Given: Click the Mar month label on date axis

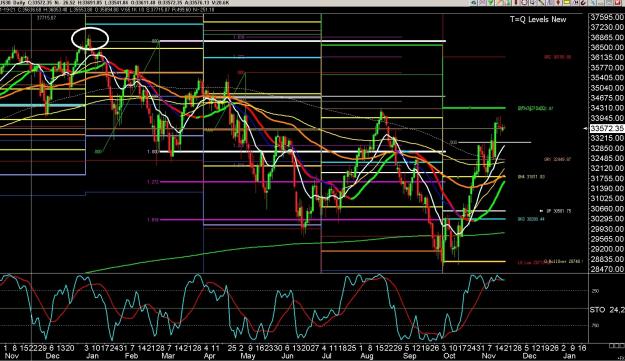Looking at the screenshot, I should (167, 356).
